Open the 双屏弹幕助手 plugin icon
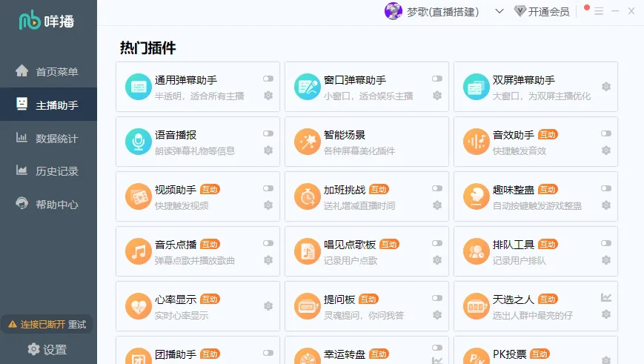The width and height of the screenshot is (644, 364). pos(476,87)
